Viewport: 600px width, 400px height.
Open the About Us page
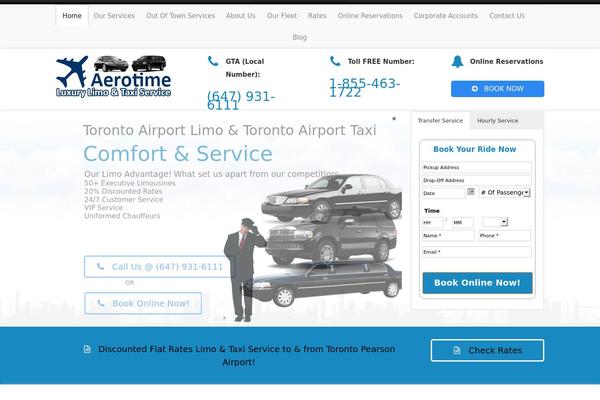pos(240,16)
